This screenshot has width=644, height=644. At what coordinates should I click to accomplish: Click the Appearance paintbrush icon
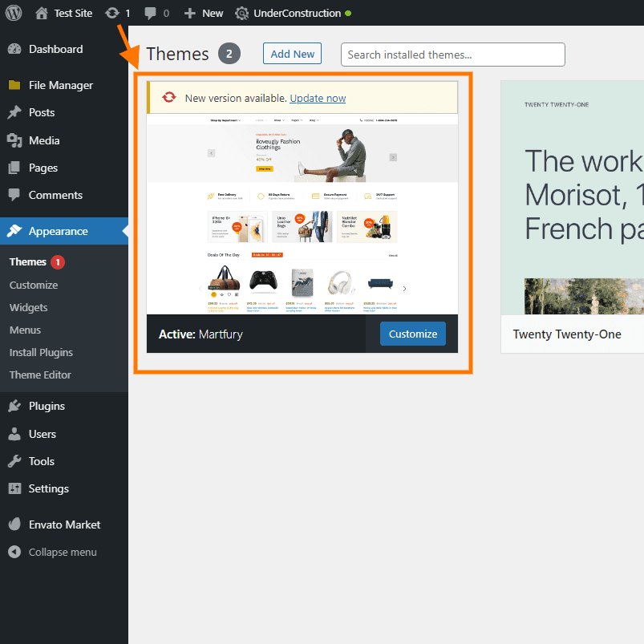(14, 231)
